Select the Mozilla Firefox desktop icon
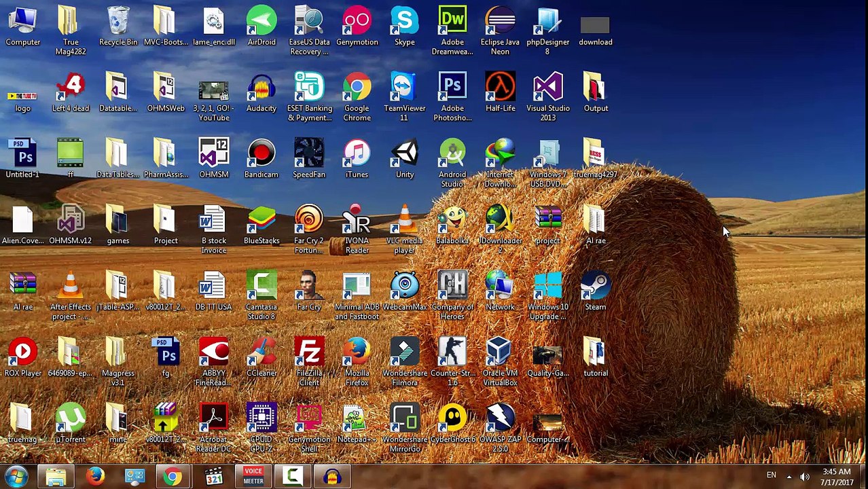868x489 pixels. tap(357, 363)
